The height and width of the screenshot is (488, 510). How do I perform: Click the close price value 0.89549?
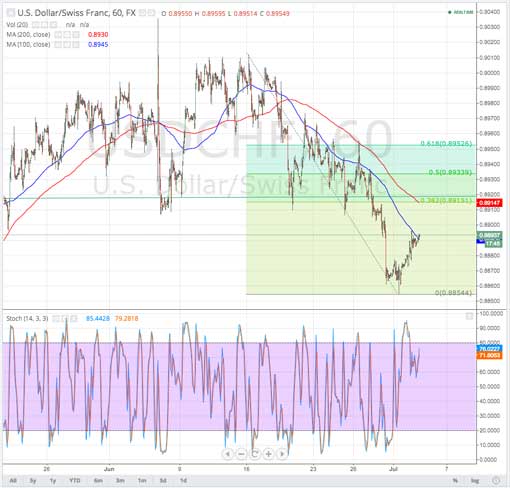(277, 14)
